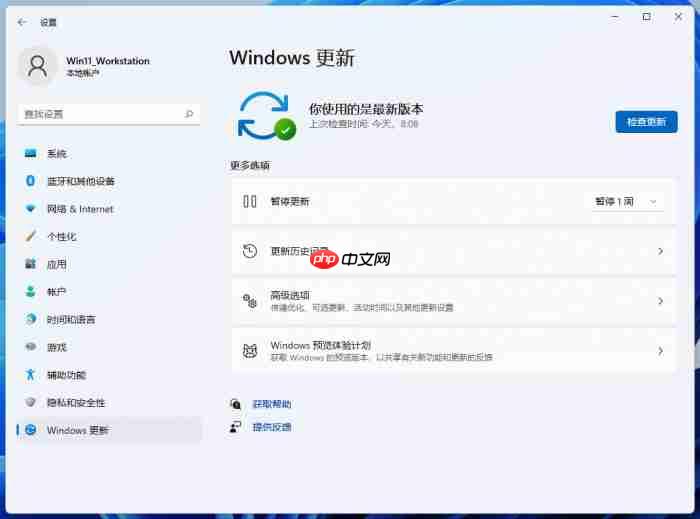700x519 pixels.
Task: Select the 系统 (System) sidebar icon
Action: coord(30,154)
